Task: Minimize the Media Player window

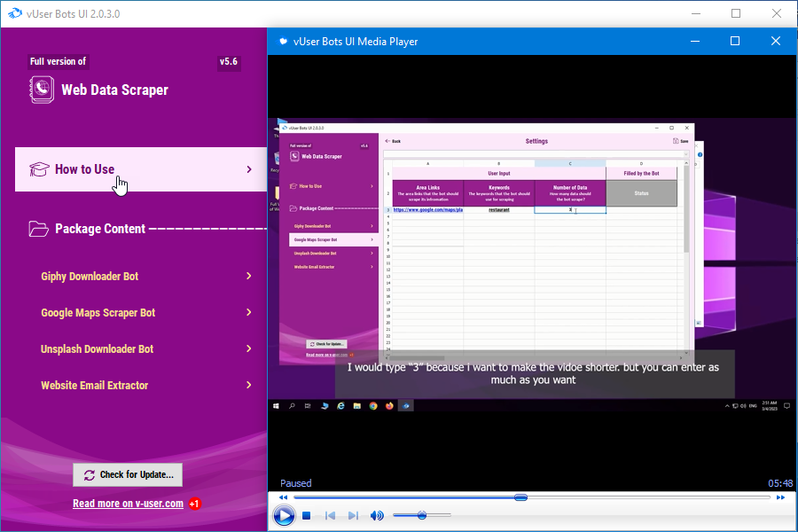Action: pyautogui.click(x=694, y=42)
